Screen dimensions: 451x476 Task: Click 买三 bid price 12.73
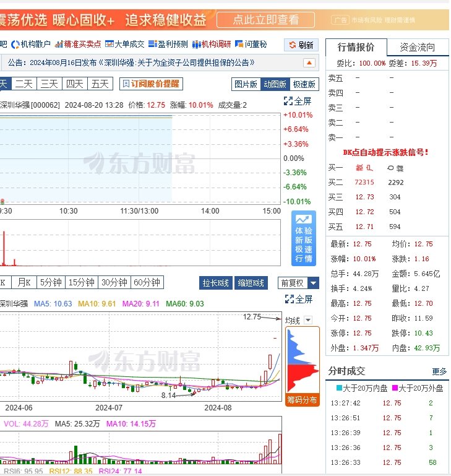coord(364,197)
